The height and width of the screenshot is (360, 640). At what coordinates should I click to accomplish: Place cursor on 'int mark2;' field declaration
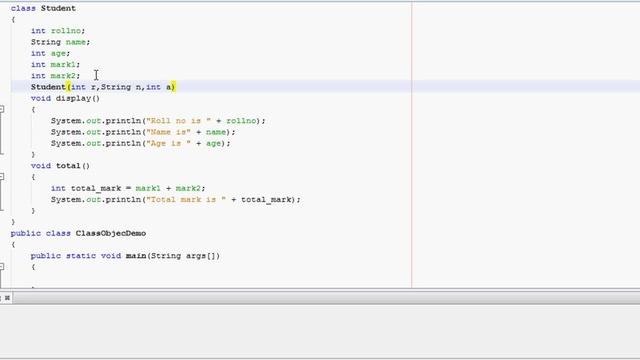pos(56,76)
